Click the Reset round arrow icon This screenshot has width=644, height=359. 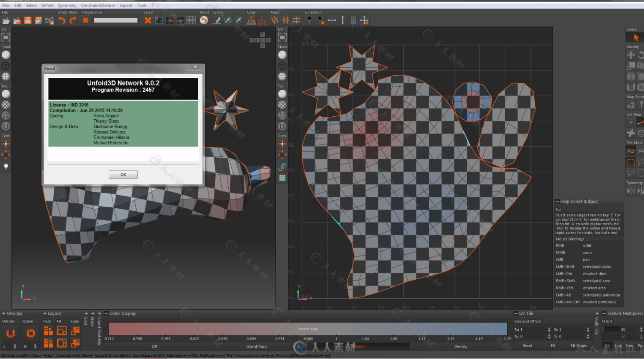pyautogui.click(x=204, y=21)
